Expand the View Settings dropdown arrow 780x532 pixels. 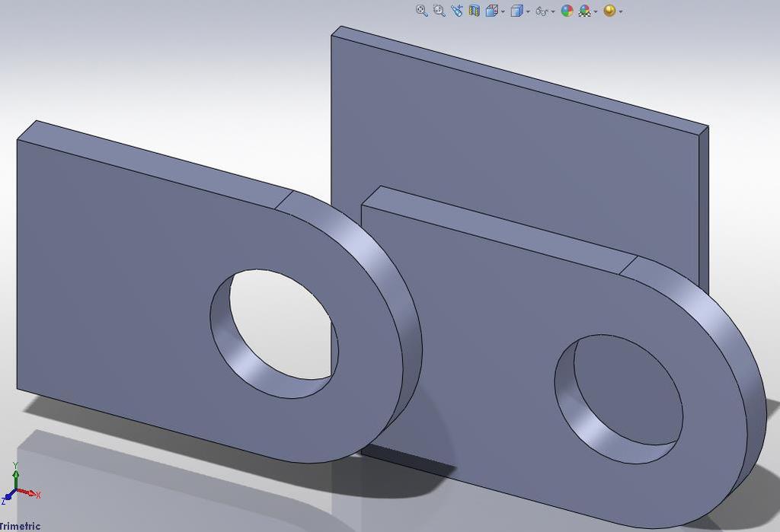(620, 12)
